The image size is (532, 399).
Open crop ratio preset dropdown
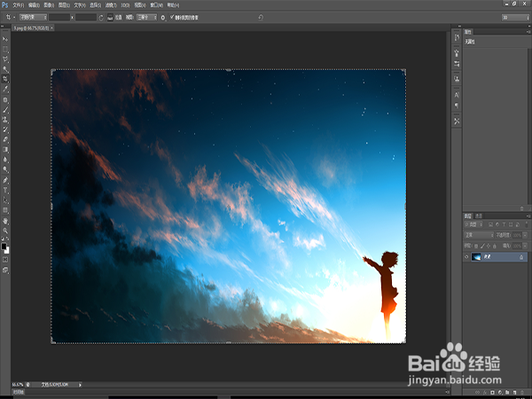pos(33,17)
